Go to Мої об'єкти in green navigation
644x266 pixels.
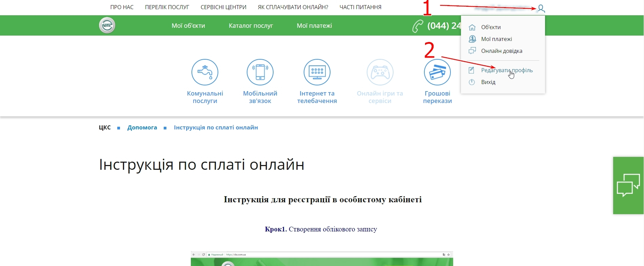[188, 26]
